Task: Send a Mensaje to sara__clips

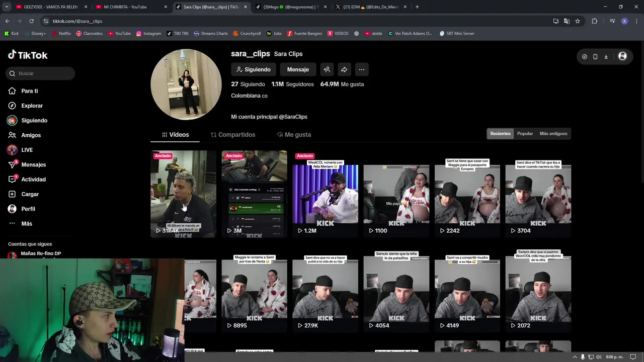Action: click(298, 69)
